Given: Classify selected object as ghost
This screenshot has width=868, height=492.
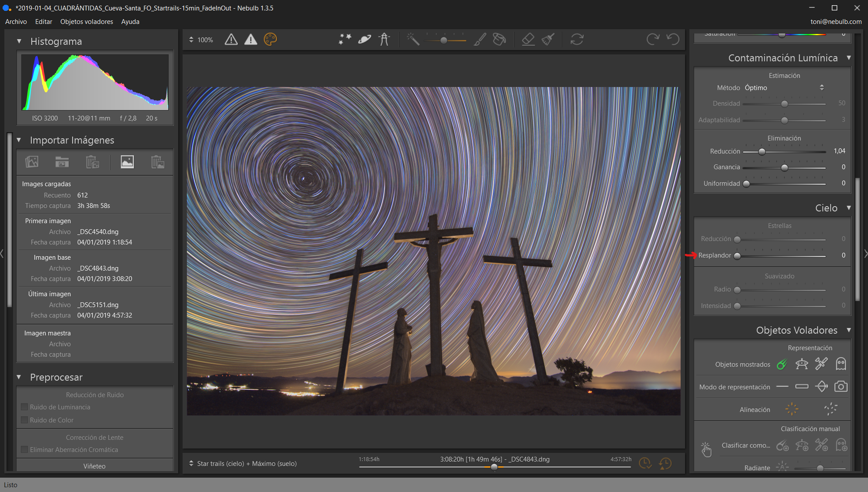Looking at the screenshot, I should pos(841,445).
